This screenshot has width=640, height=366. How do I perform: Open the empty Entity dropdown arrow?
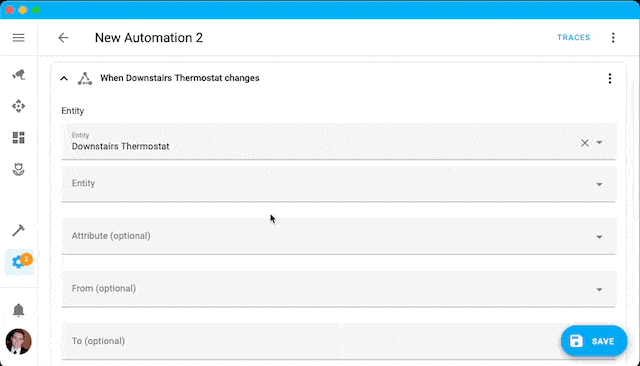click(599, 184)
